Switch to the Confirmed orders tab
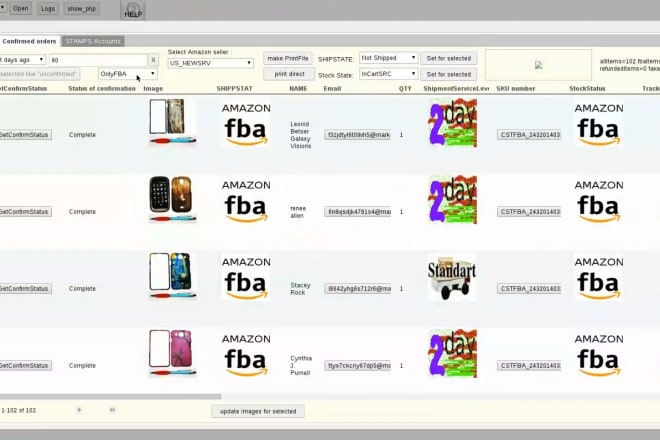The height and width of the screenshot is (440, 660). coord(29,41)
